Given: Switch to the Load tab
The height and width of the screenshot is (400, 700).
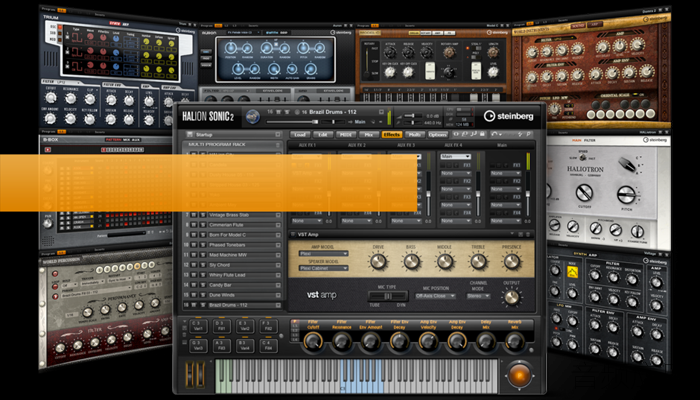Looking at the screenshot, I should coord(300,134).
